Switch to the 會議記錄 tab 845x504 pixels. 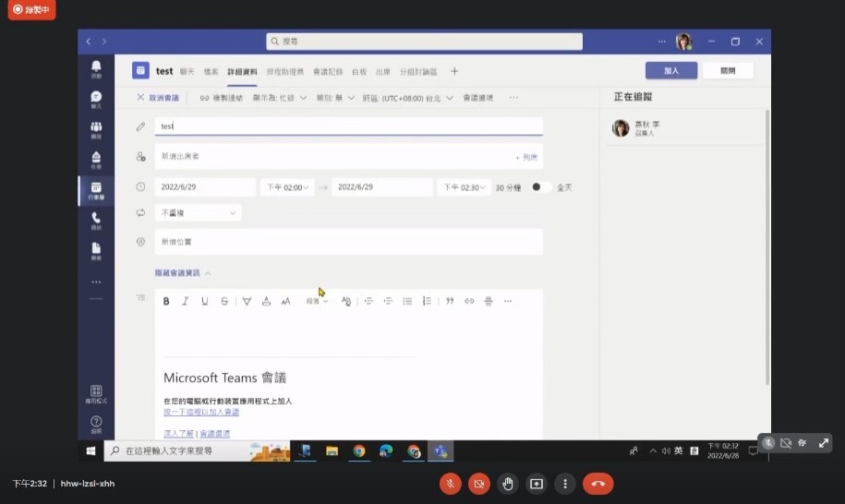pos(328,72)
